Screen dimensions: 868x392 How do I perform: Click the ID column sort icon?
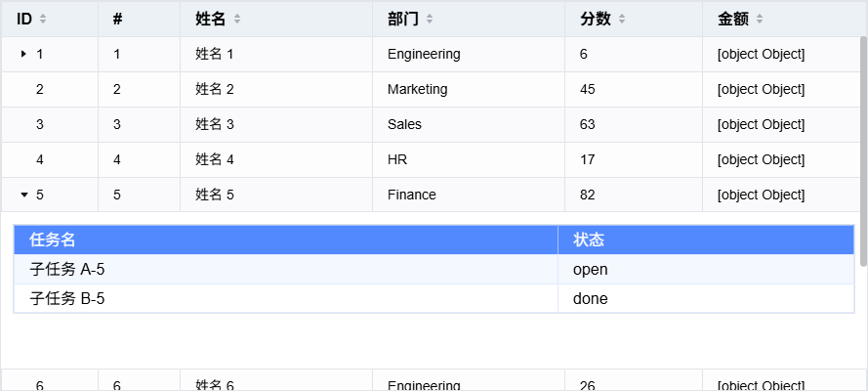coord(43,20)
